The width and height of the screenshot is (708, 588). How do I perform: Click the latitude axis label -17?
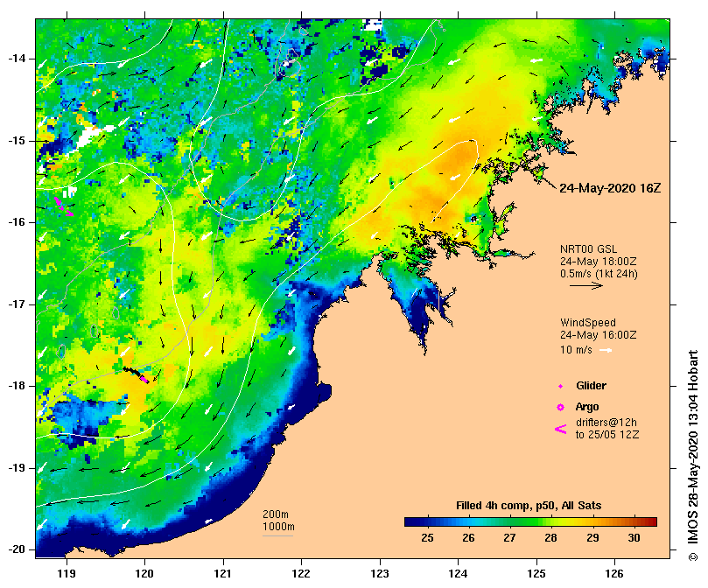[x=18, y=304]
